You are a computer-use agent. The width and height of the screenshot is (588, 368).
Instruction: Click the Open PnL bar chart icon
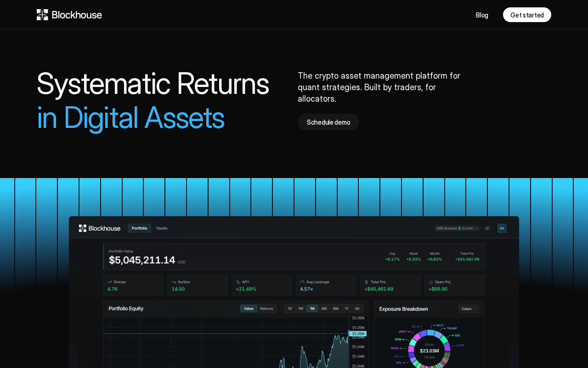click(431, 282)
